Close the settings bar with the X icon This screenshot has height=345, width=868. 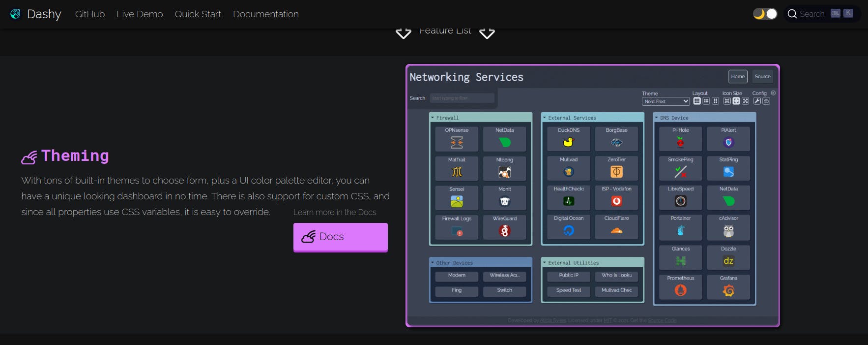coord(773,93)
